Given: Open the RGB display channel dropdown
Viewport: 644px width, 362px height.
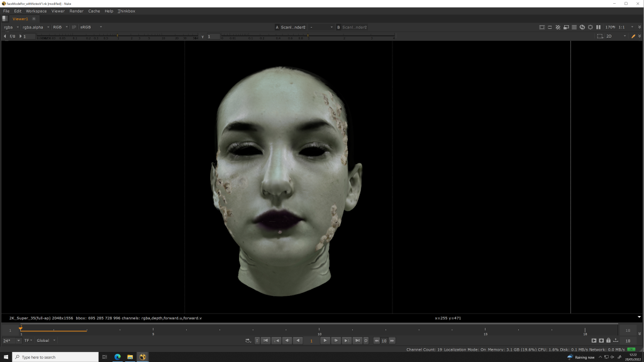Looking at the screenshot, I should click(60, 27).
